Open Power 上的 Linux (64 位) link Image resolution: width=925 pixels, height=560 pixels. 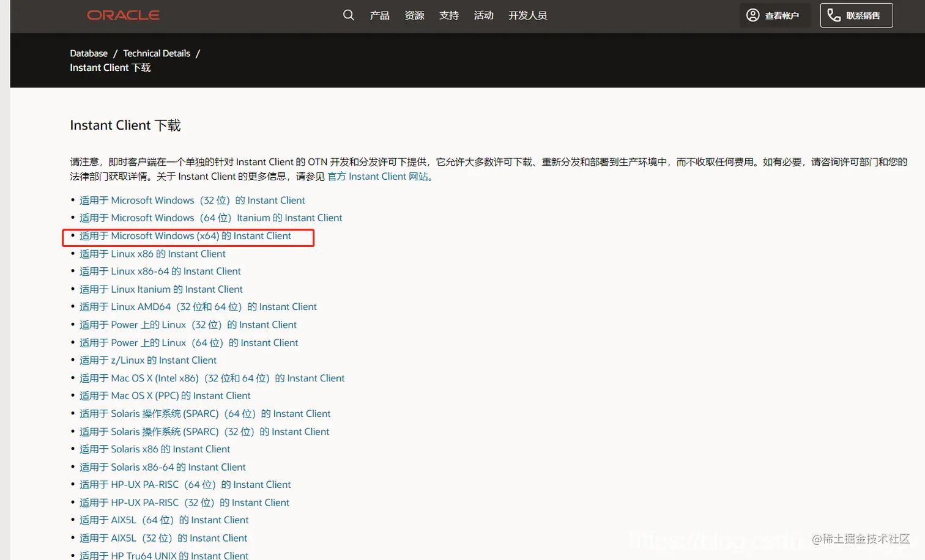189,342
